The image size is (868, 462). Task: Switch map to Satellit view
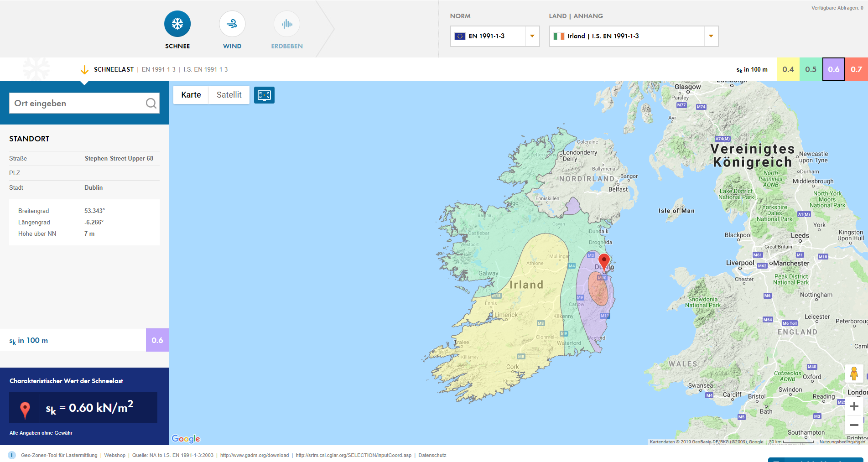[x=229, y=95]
